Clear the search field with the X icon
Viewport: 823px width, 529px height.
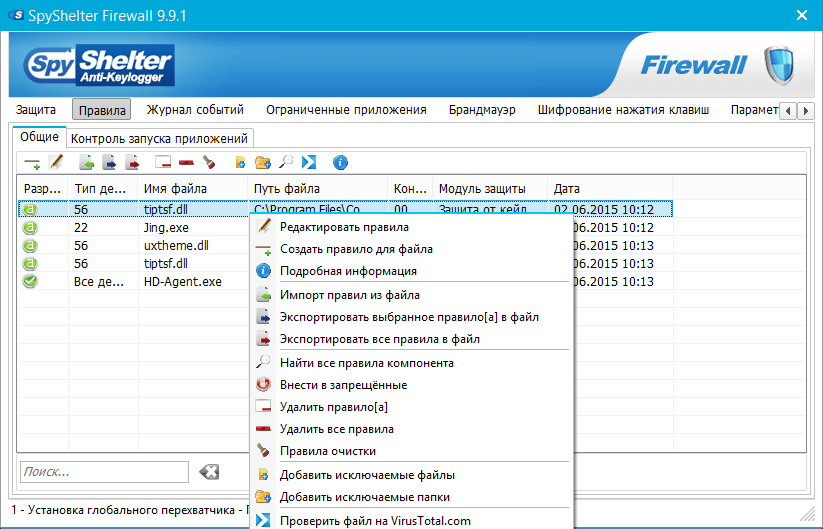coord(209,472)
